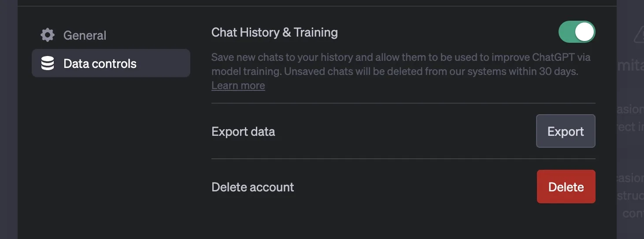Image resolution: width=644 pixels, height=239 pixels.
Task: Click the Data controls database icon
Action: (48, 63)
